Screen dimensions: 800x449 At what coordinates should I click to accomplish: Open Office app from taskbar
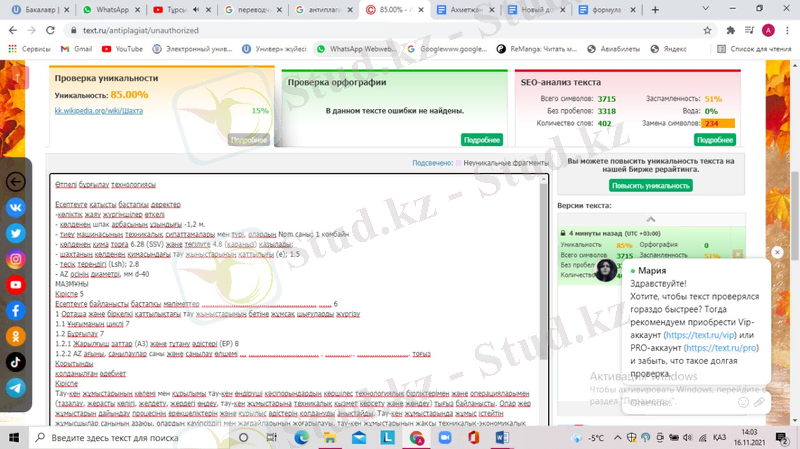click(x=473, y=438)
